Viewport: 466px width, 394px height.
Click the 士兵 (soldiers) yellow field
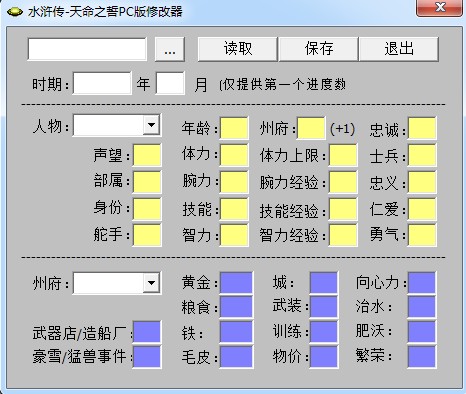point(422,155)
